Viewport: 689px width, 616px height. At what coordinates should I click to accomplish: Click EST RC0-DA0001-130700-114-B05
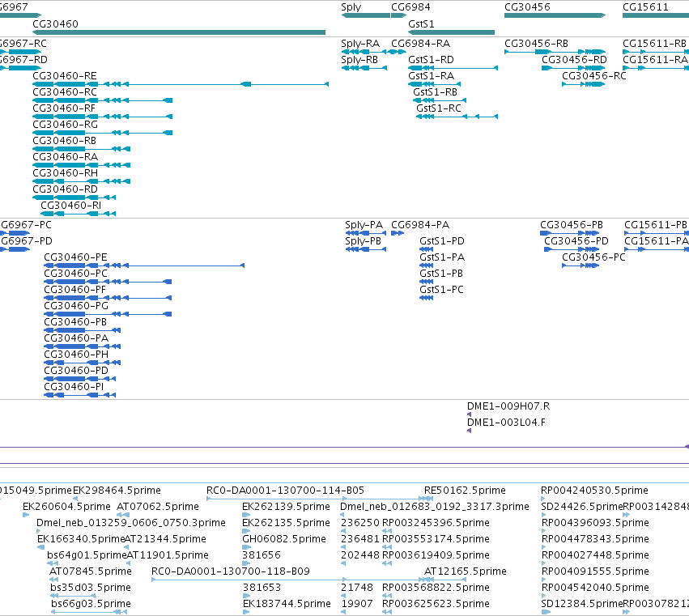(x=286, y=491)
